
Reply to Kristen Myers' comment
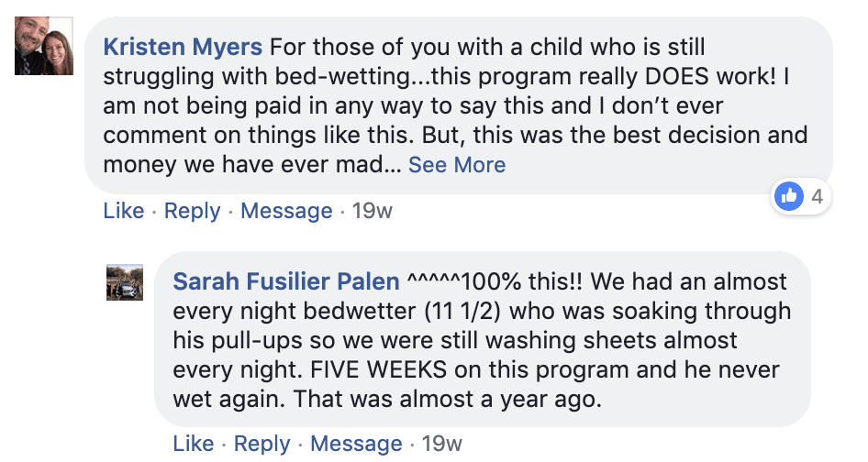pos(192,211)
